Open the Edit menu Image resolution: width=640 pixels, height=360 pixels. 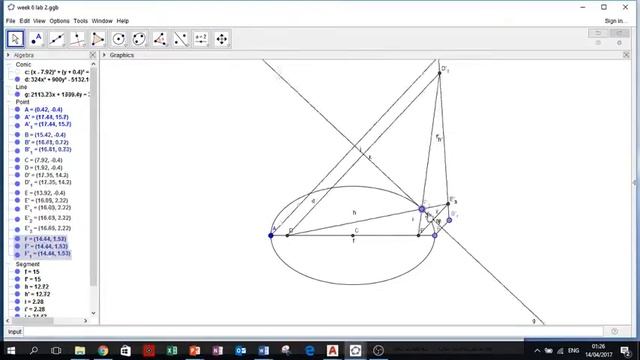pos(24,21)
